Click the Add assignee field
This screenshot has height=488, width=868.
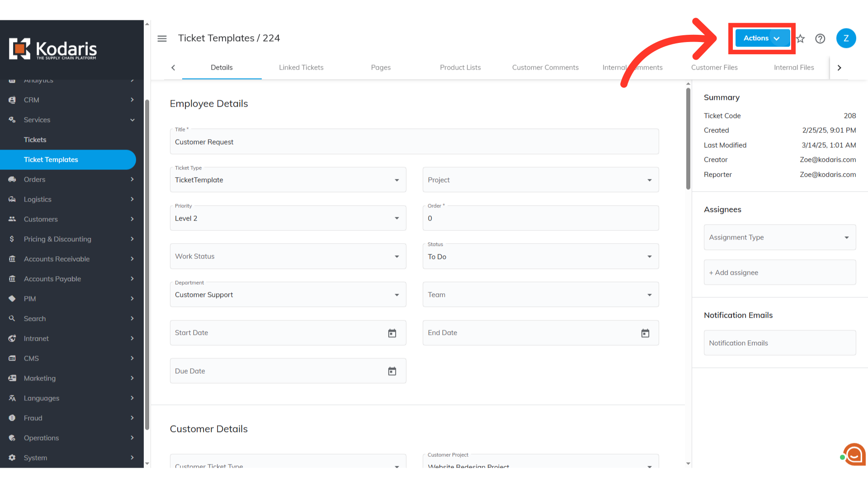click(x=779, y=272)
